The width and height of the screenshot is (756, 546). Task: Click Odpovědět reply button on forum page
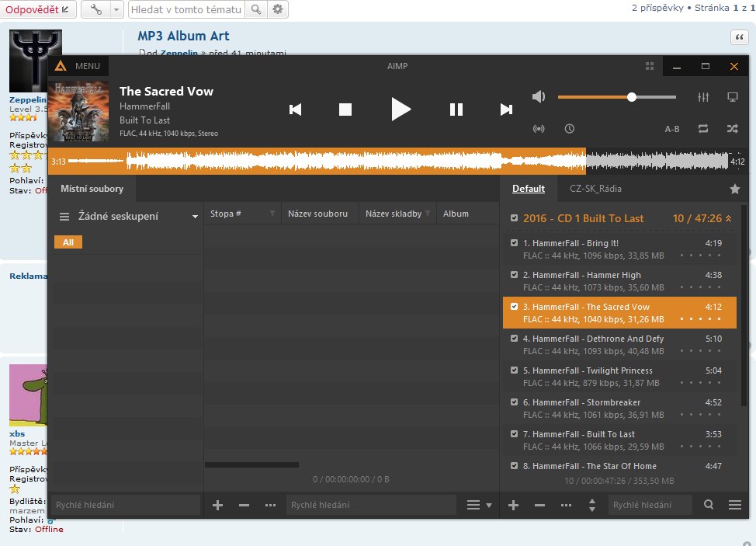click(x=37, y=9)
